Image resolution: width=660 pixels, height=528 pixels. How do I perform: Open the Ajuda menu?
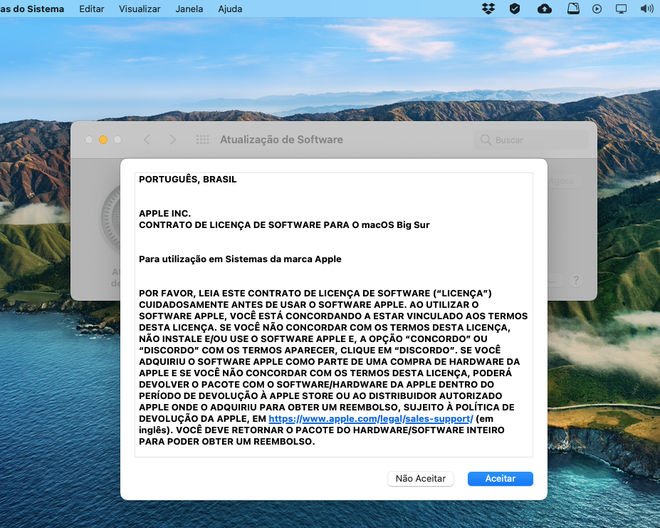point(230,9)
